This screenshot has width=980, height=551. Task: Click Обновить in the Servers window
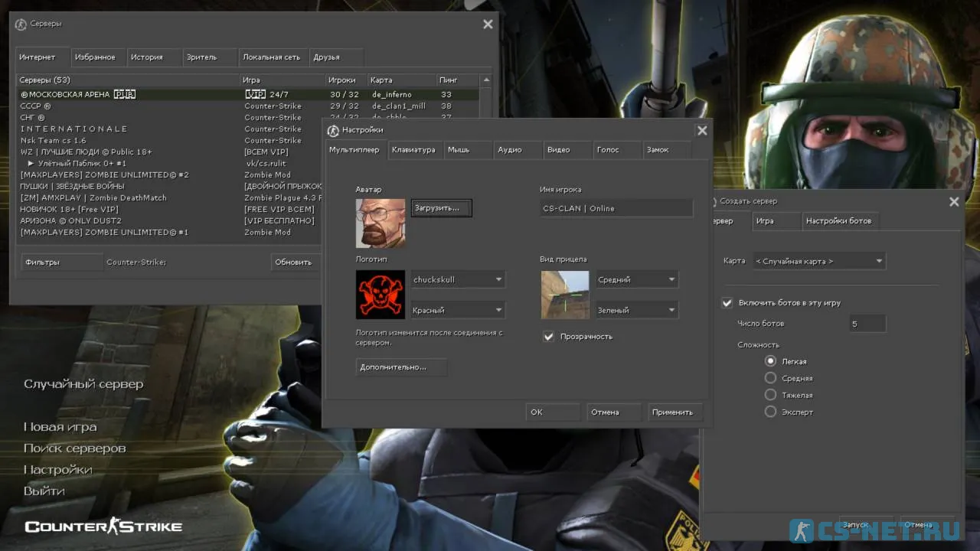pyautogui.click(x=295, y=262)
